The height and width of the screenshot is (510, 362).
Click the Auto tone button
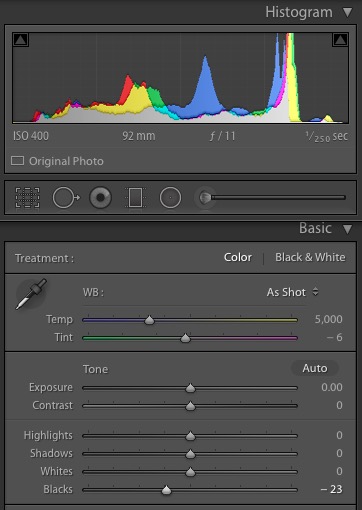[315, 368]
